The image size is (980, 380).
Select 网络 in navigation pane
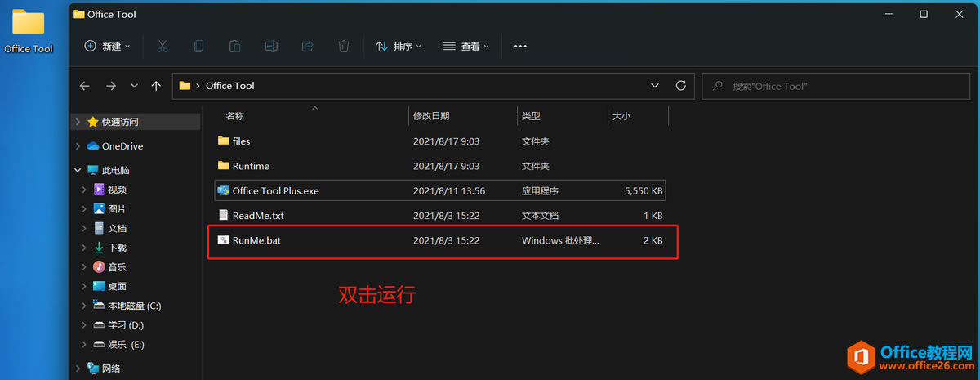pyautogui.click(x=111, y=369)
